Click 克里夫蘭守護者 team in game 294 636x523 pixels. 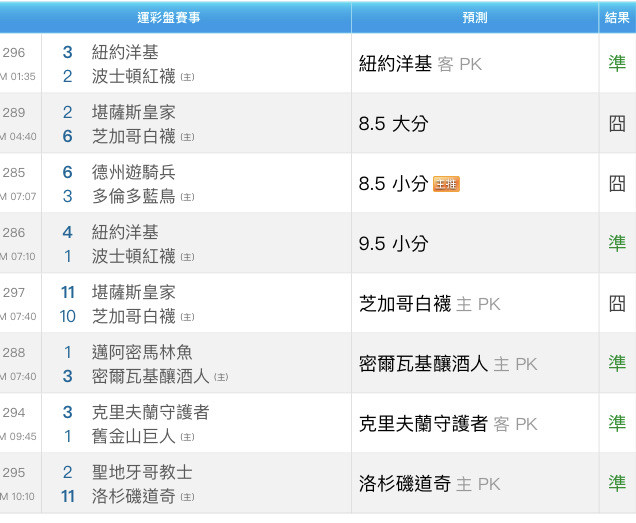(x=150, y=413)
